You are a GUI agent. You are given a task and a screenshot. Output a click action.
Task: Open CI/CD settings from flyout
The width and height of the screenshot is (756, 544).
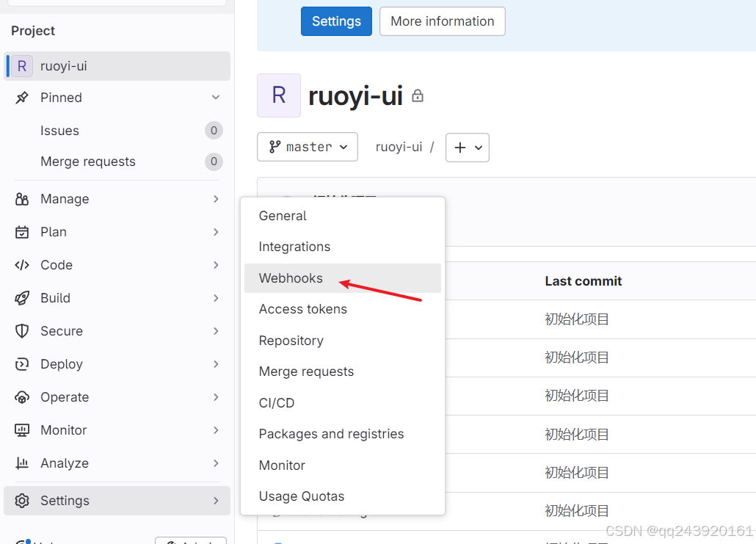coord(343,403)
